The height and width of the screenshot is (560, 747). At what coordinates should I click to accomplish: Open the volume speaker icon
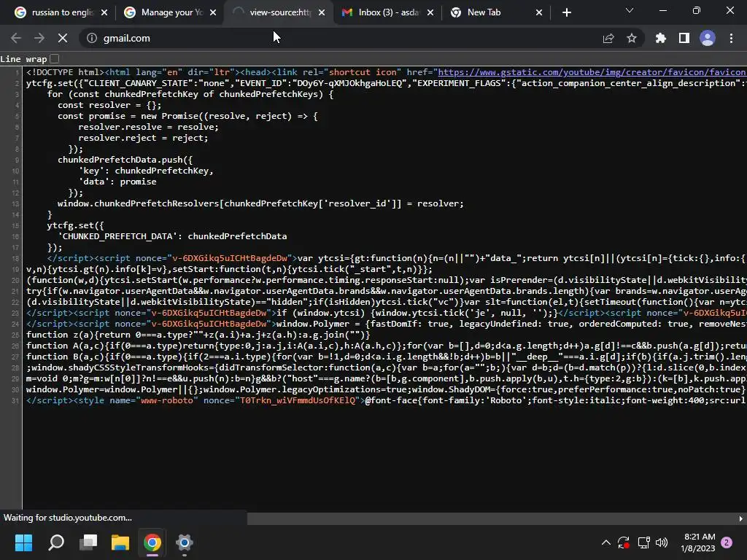click(x=662, y=542)
